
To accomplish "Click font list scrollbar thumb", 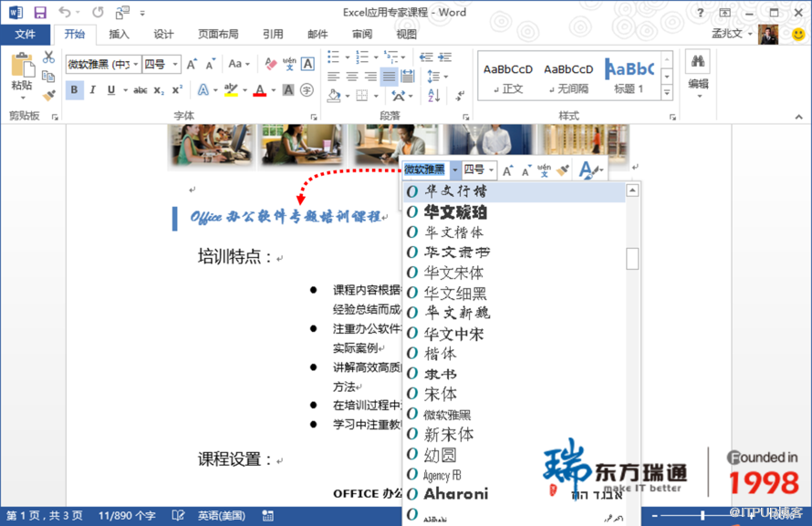I will tap(632, 259).
